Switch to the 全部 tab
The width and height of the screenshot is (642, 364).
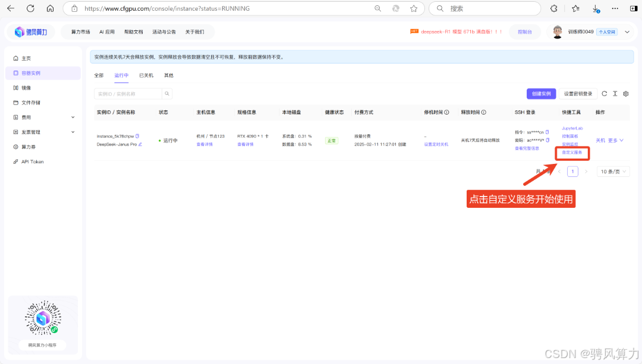[99, 75]
